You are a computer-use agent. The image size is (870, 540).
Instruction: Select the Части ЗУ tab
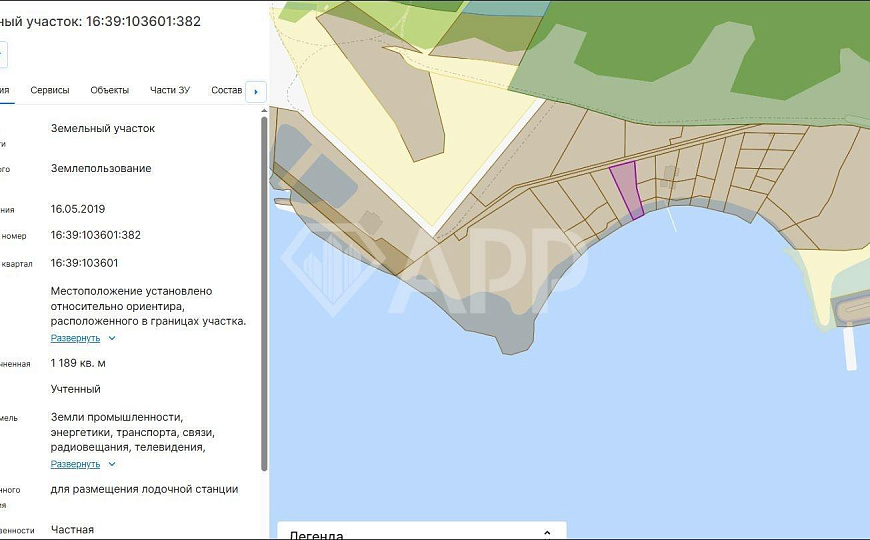point(170,90)
